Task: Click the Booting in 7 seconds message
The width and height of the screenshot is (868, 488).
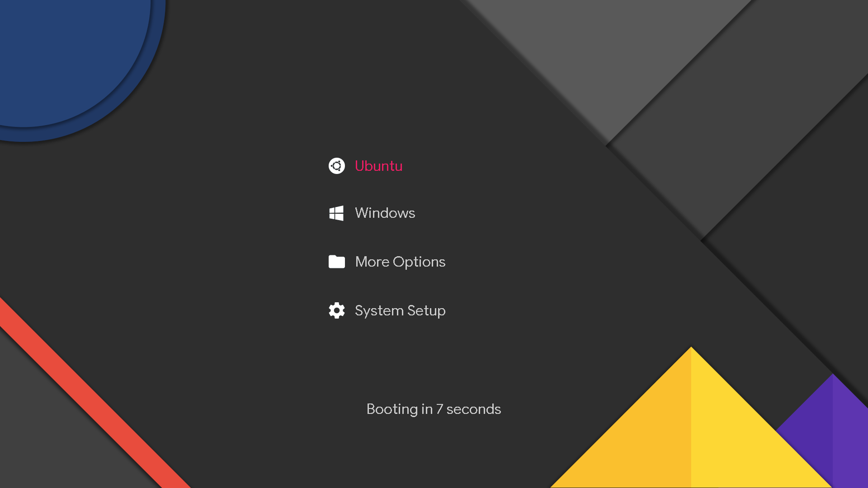Action: click(x=433, y=409)
